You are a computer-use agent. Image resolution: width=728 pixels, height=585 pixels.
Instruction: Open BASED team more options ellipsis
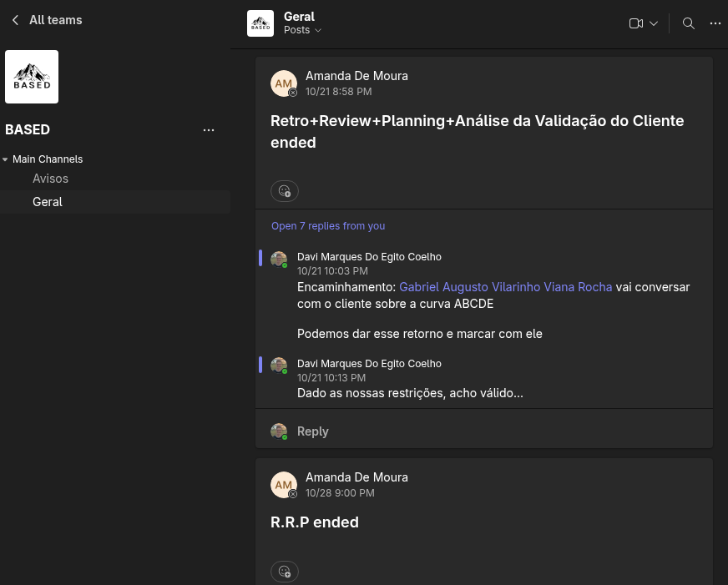209,130
